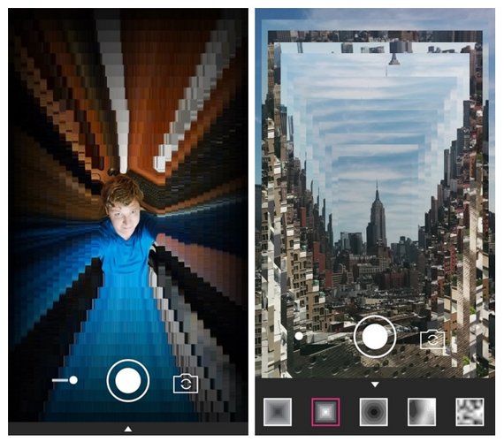Tap the person's face in left viewfinder
504x442 pixels.
coord(124,216)
